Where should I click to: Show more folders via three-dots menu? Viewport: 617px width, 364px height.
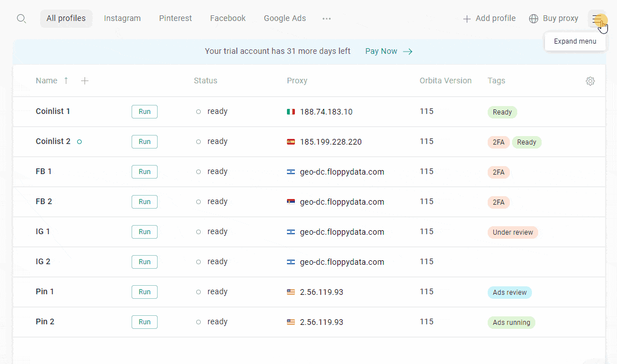[327, 19]
